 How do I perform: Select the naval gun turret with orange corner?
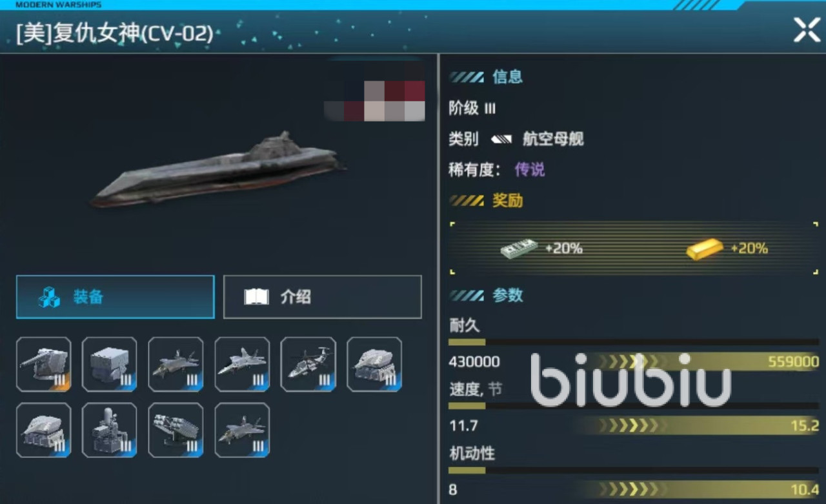coord(44,364)
